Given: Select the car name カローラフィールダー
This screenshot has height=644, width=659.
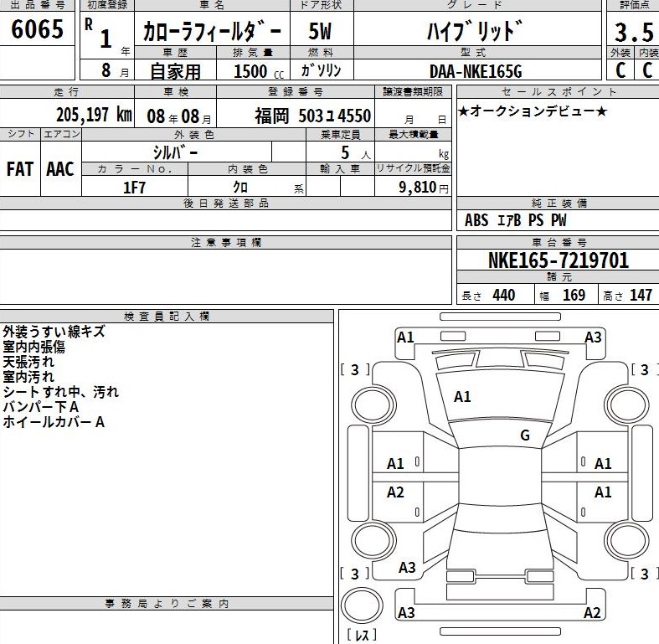Looking at the screenshot, I should pos(212,31).
